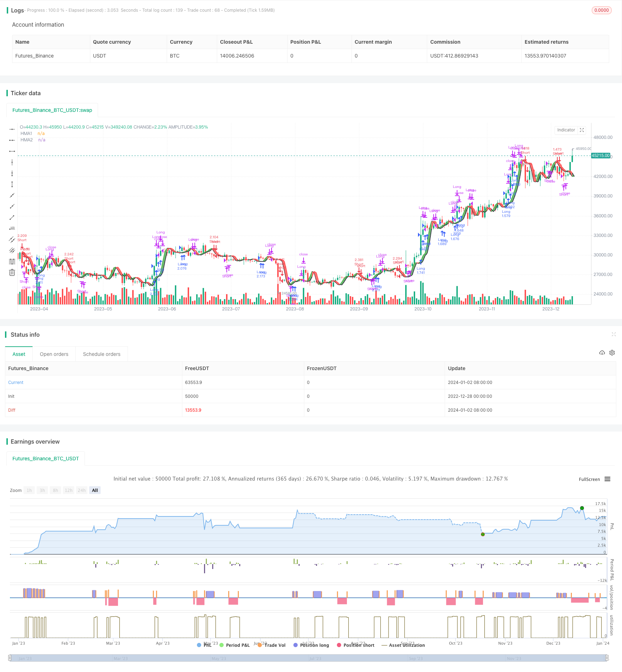
Task: Click the Closeout P&L value 14006.246506
Action: tap(237, 56)
